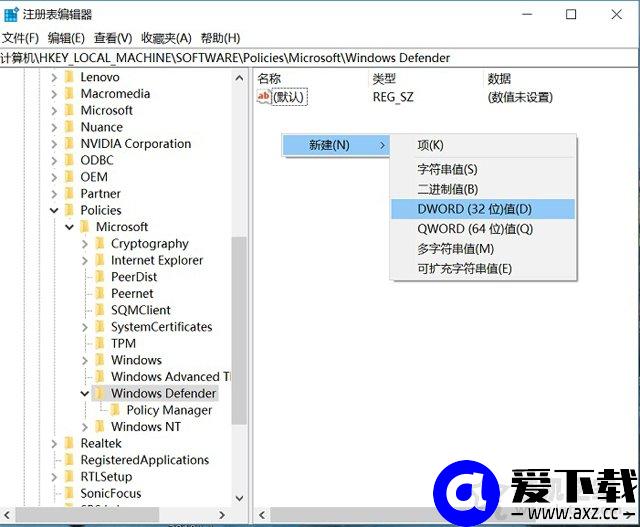Select 可扩充字符串值(E) menu entry
Screen dimensions: 640x527
483,269
